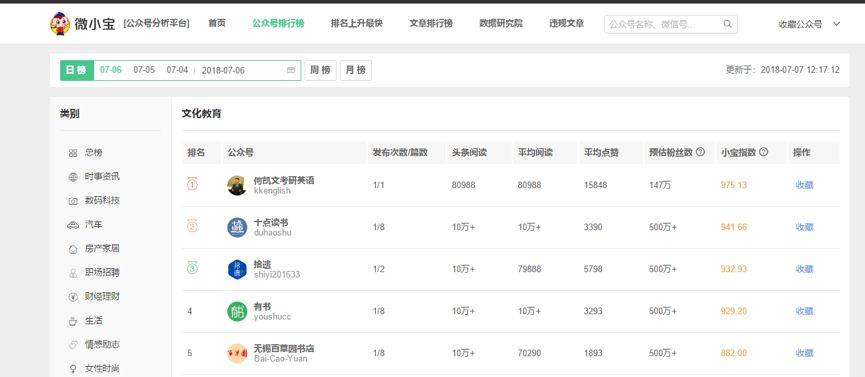Viewport: 865px width, 377px height.
Task: Select the 情感励志 icon
Action: pyautogui.click(x=73, y=344)
